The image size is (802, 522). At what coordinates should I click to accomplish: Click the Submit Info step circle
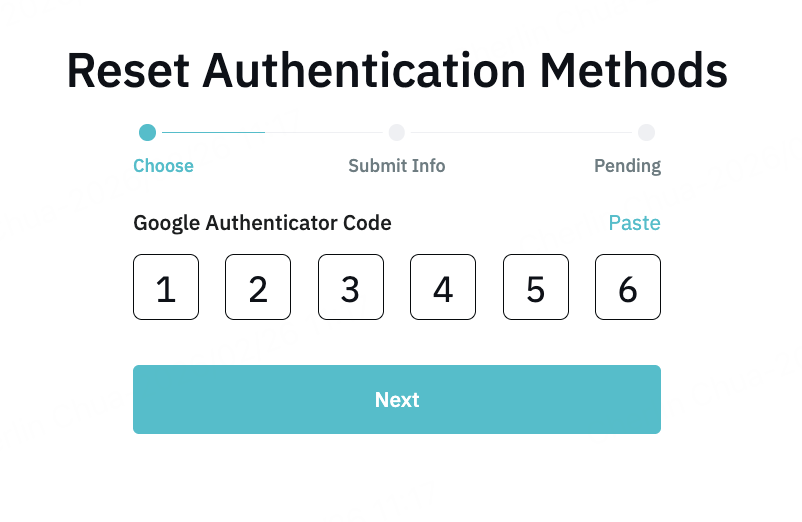(397, 132)
